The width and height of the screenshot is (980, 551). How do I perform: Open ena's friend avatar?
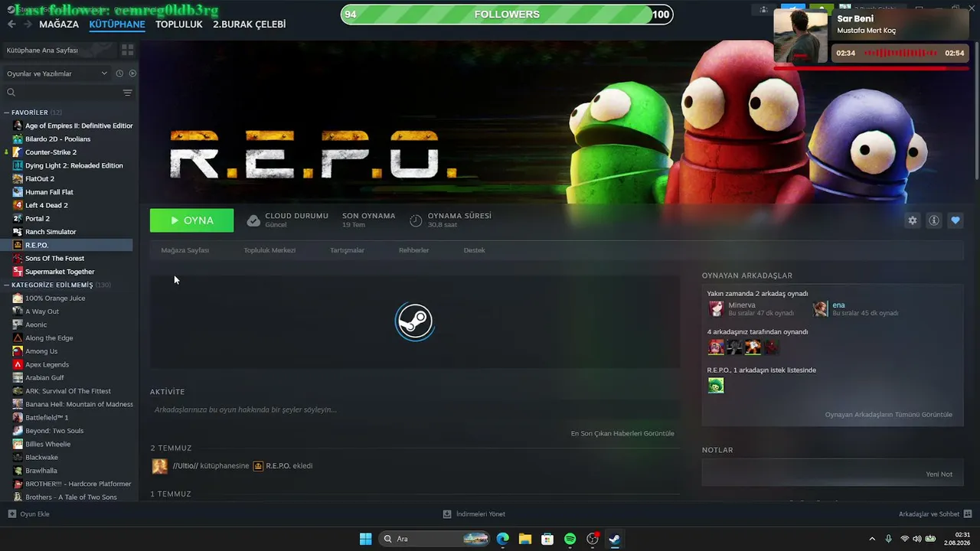pyautogui.click(x=821, y=308)
